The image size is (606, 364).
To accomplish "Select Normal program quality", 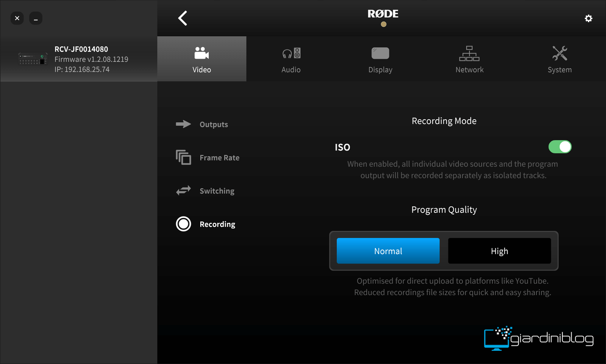I will (x=388, y=251).
